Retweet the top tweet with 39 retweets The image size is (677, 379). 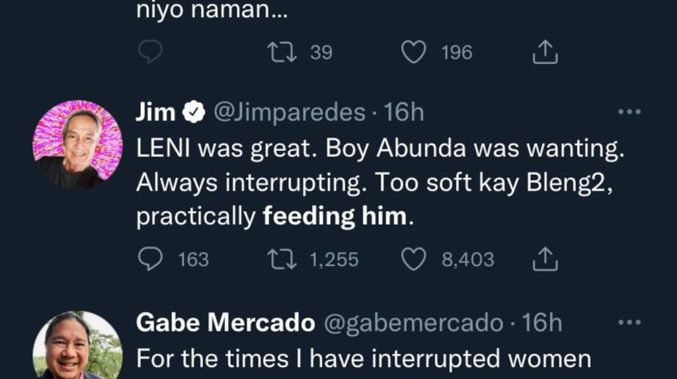(x=282, y=52)
